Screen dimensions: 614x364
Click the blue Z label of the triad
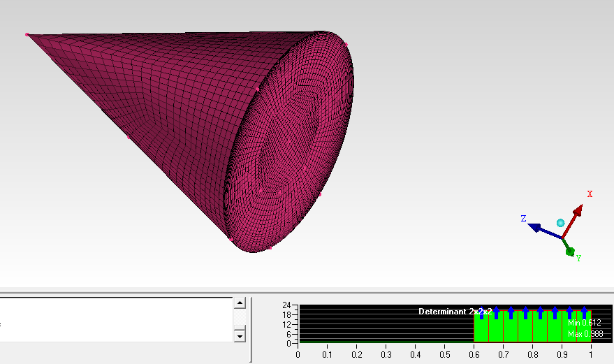(523, 219)
